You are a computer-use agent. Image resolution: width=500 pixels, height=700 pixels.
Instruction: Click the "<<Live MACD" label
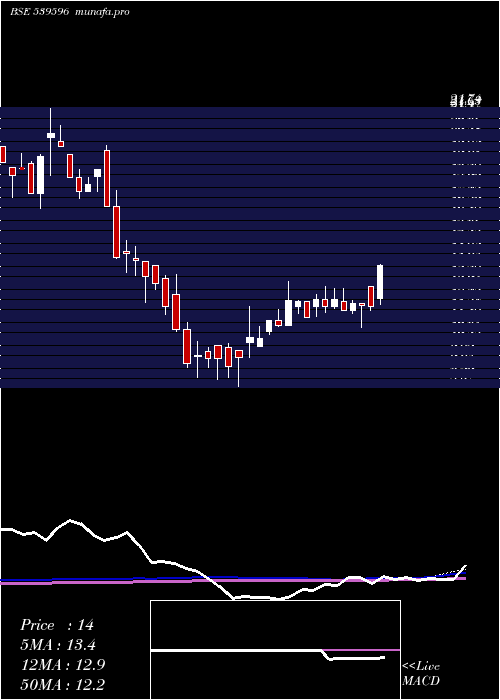(421, 673)
